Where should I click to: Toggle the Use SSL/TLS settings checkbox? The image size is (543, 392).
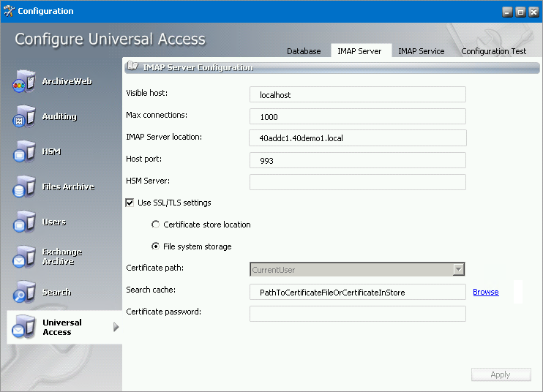pos(130,203)
